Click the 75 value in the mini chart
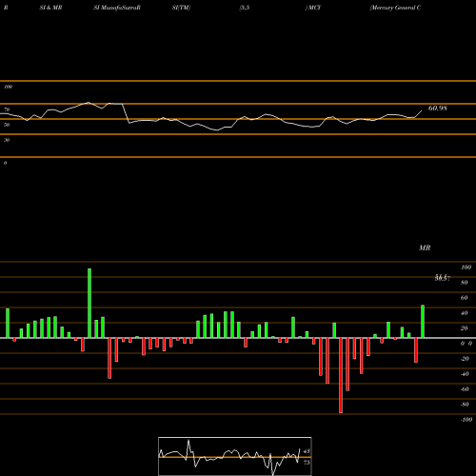Viewport: 476px width, 476px height. 307,463
